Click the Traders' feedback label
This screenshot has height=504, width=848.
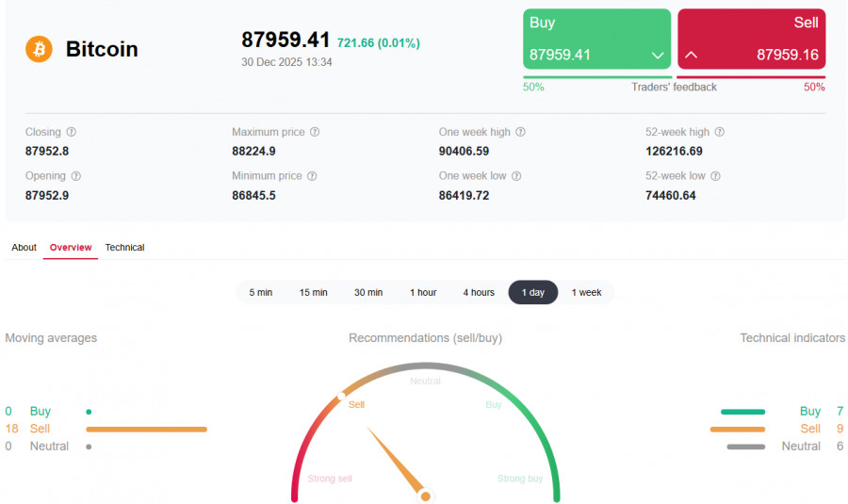674,87
